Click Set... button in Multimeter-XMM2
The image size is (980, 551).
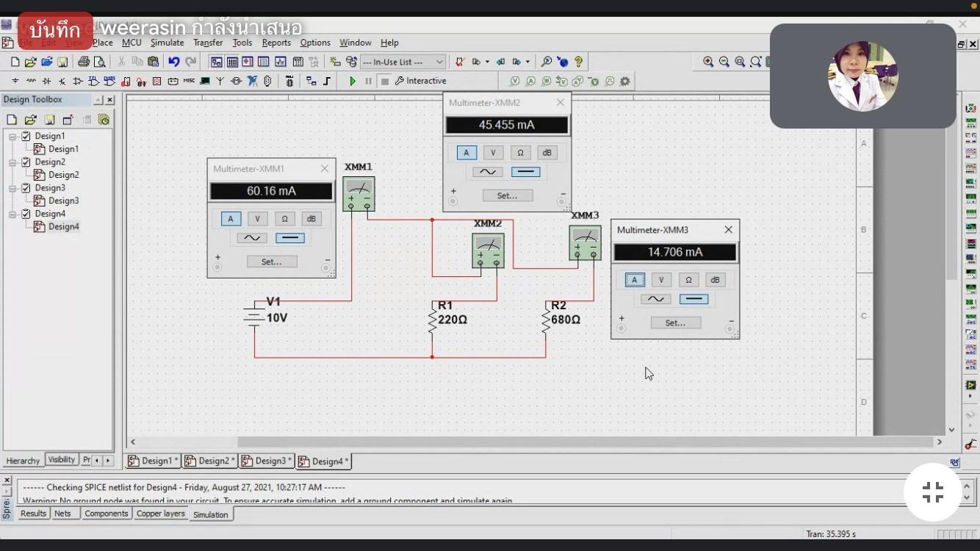(x=507, y=195)
